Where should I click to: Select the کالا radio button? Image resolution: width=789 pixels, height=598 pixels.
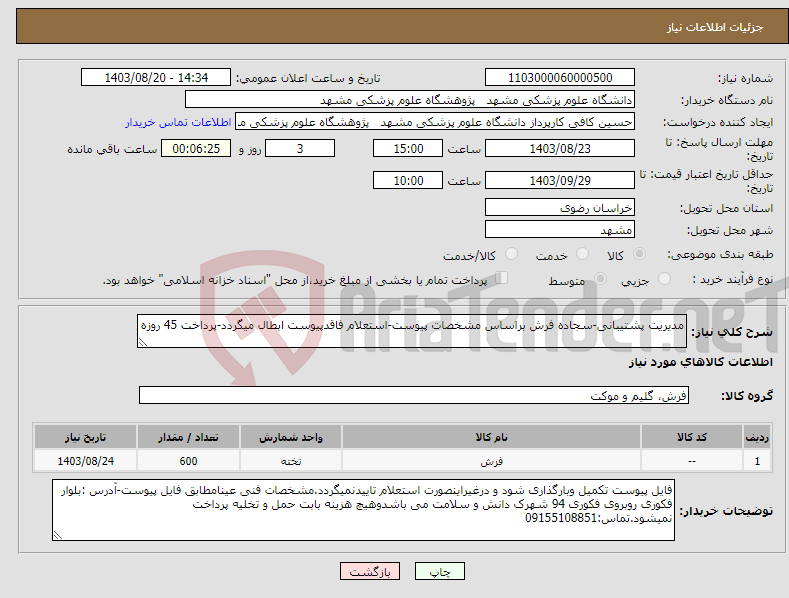640,254
